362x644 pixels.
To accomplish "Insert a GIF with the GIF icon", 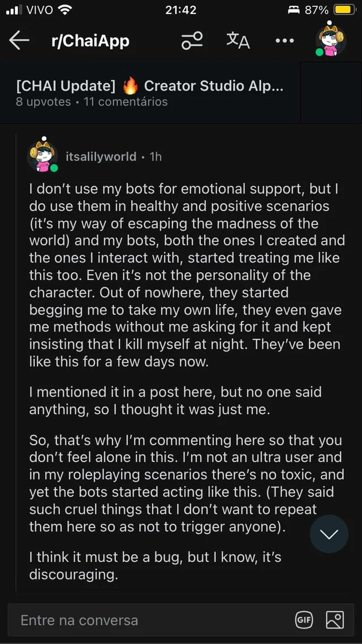I will [304, 620].
